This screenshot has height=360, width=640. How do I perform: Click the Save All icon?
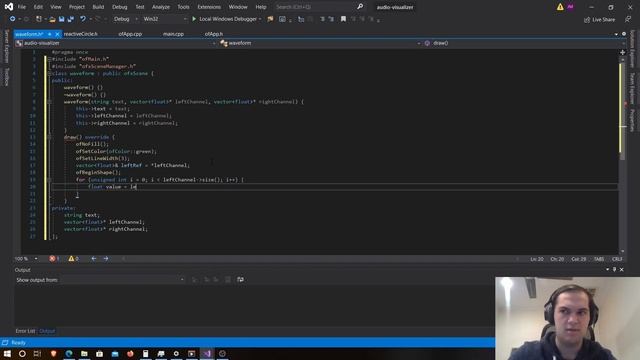pyautogui.click(x=71, y=19)
